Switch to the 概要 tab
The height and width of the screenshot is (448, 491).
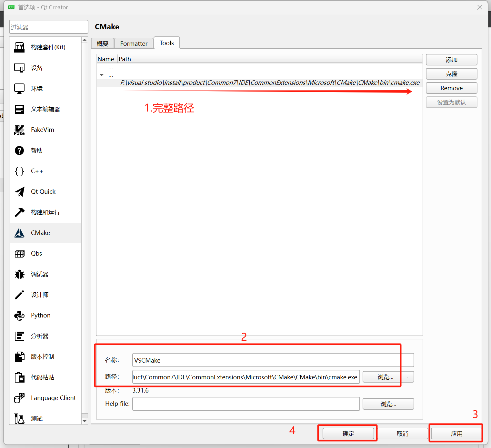pos(102,43)
